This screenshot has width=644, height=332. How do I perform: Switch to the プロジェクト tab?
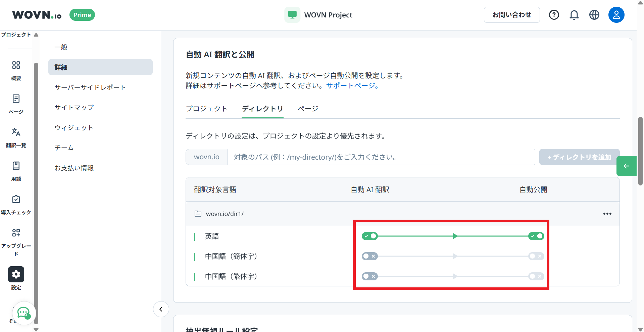(x=206, y=109)
